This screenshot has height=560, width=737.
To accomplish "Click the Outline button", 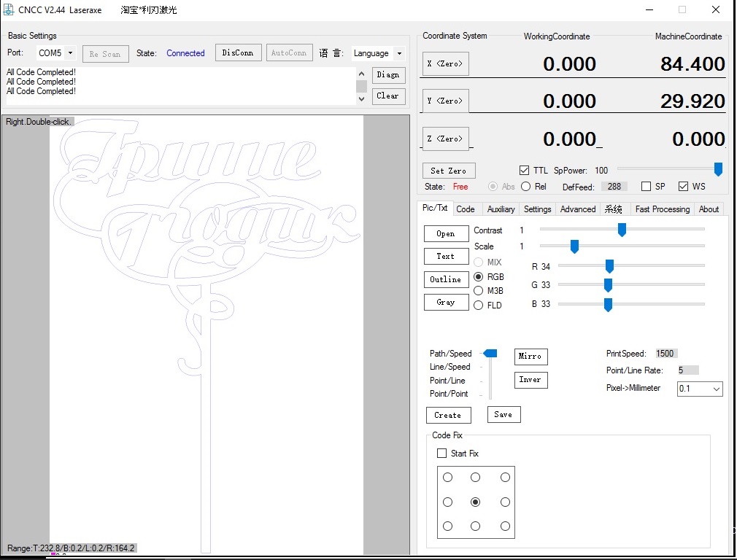I will pos(446,279).
